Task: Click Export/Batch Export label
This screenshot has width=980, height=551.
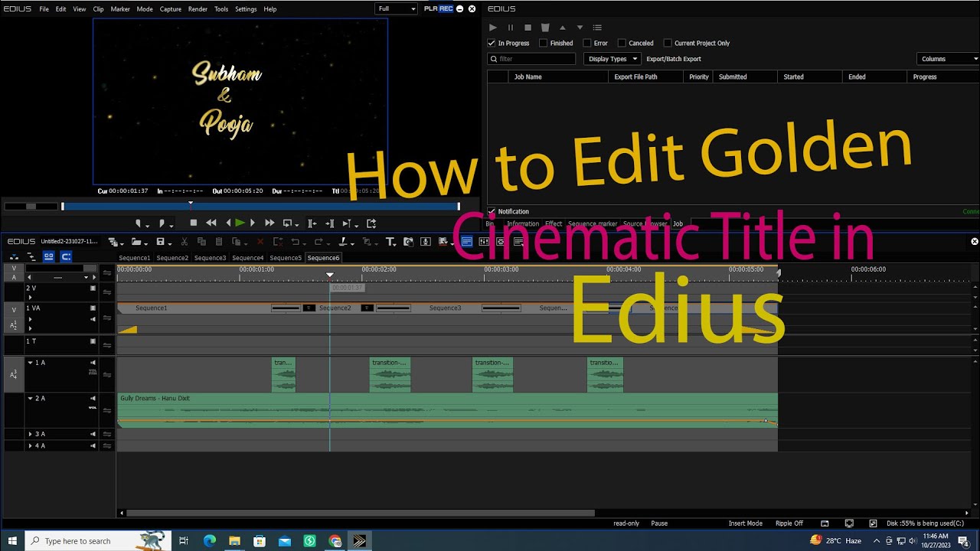Action: pos(674,59)
